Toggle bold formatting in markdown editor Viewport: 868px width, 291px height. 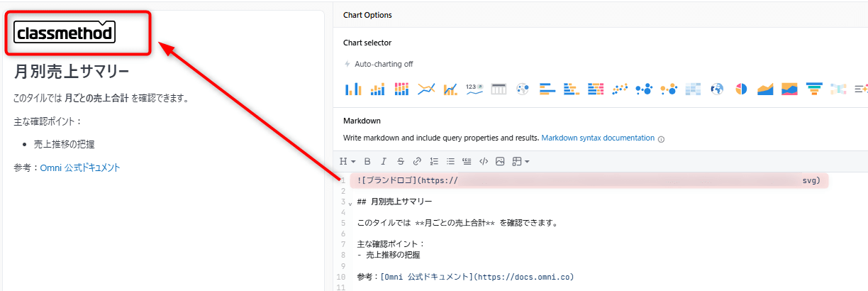[367, 162]
